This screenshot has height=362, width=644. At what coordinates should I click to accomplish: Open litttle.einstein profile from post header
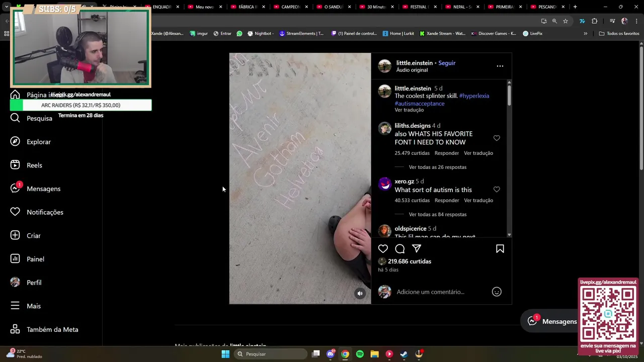[414, 63]
